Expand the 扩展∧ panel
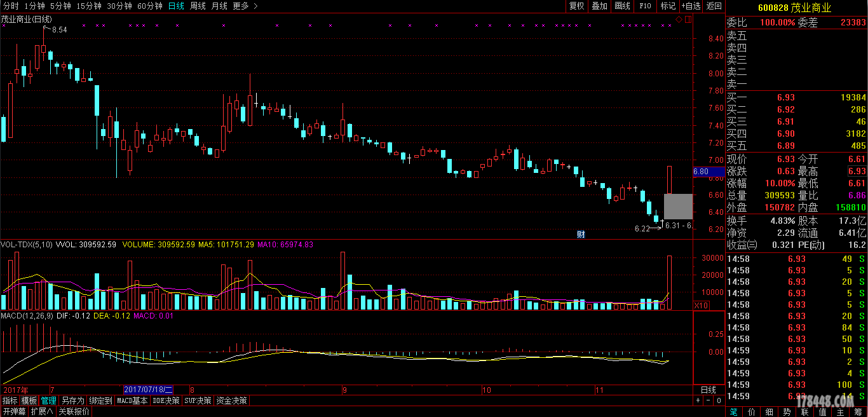The image size is (868, 417). tap(42, 411)
